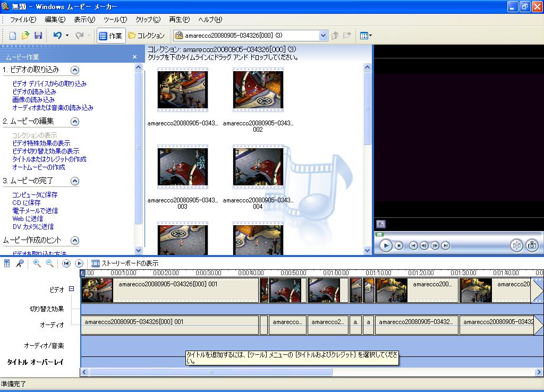This screenshot has height=392, width=544.
Task: Click コンピュータに保存 link
Action: 35,194
